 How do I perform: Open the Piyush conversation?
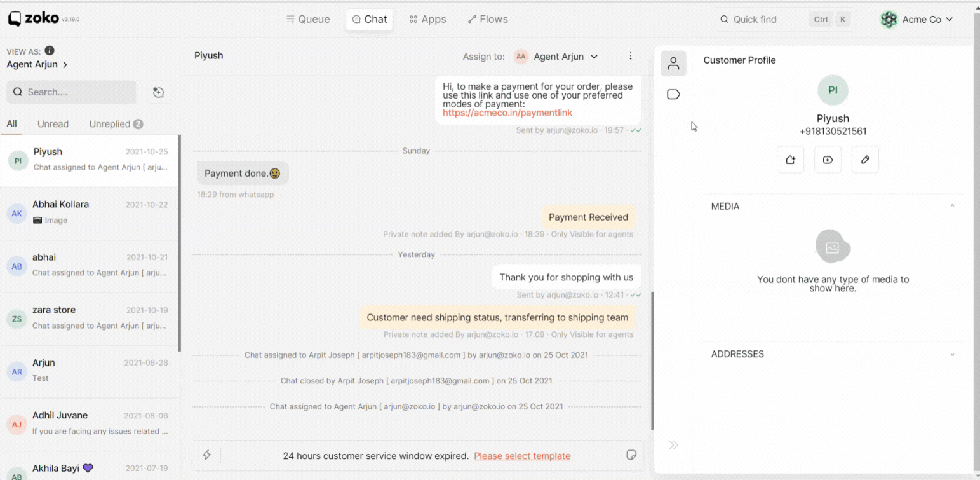tap(89, 160)
